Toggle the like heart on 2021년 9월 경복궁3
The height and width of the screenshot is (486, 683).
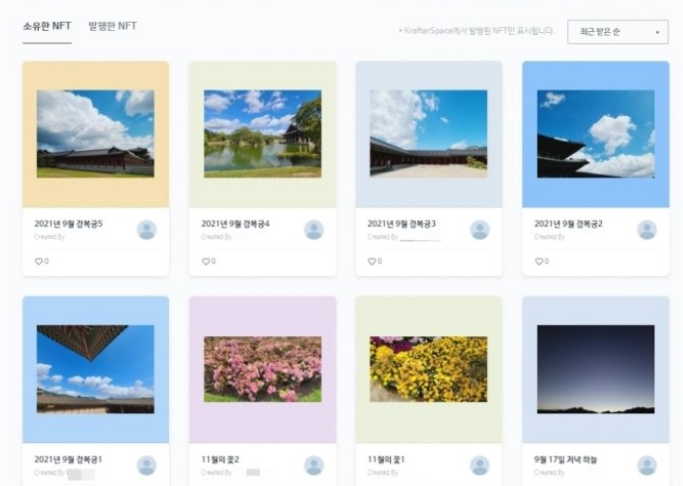372,261
